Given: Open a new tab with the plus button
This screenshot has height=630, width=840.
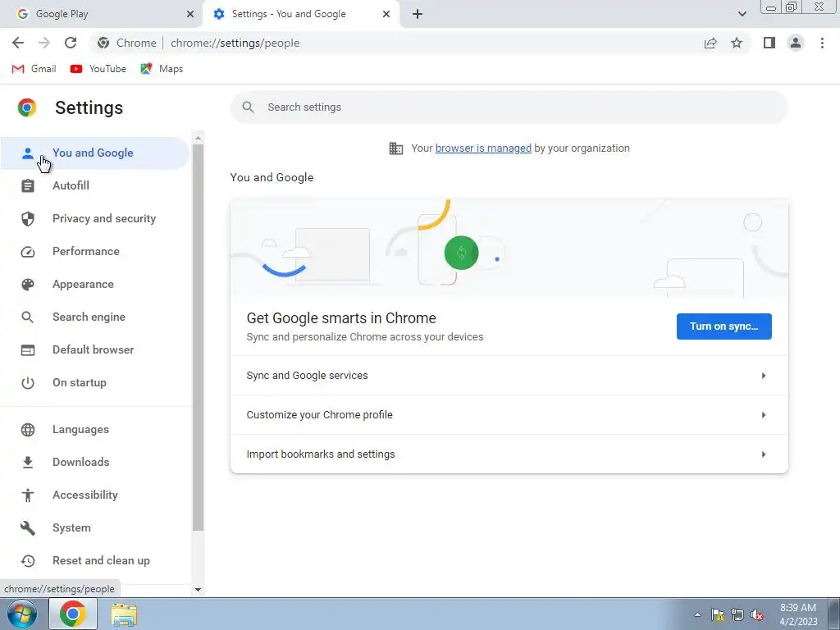Looking at the screenshot, I should coord(418,14).
